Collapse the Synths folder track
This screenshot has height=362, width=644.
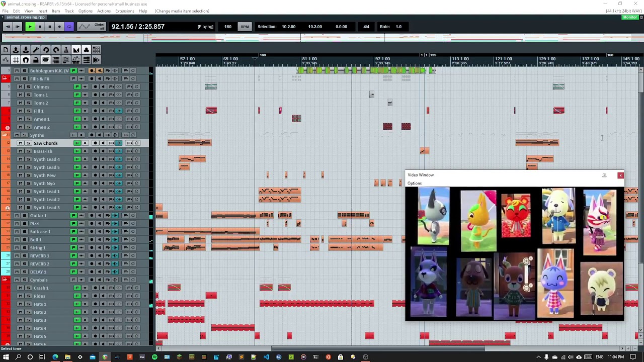5,135
